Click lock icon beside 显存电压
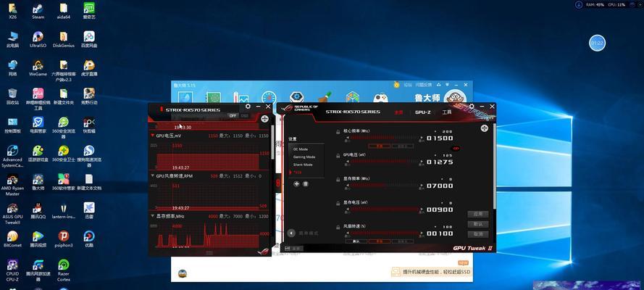644x290 pixels. pyautogui.click(x=338, y=203)
